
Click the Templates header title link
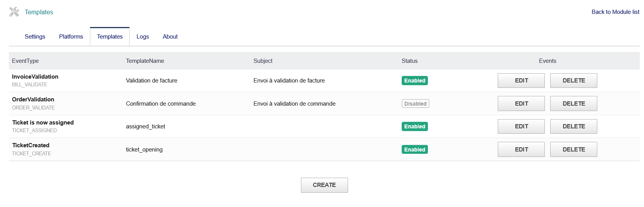39,12
